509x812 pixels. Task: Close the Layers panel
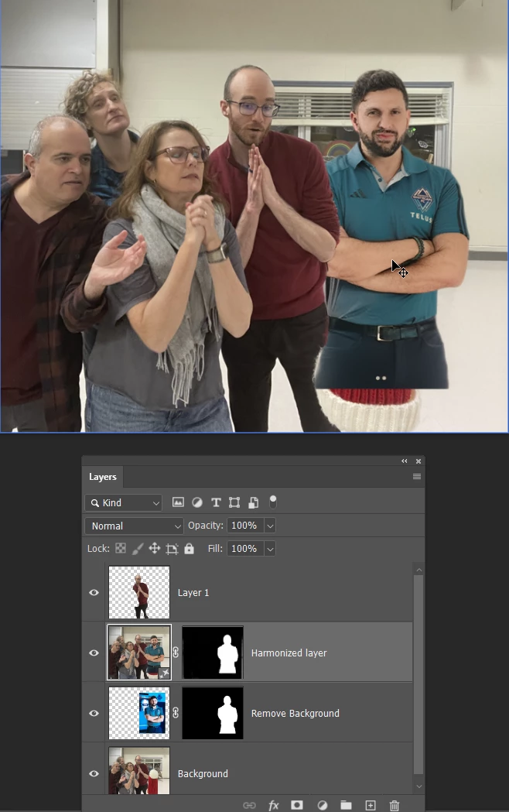tap(418, 461)
